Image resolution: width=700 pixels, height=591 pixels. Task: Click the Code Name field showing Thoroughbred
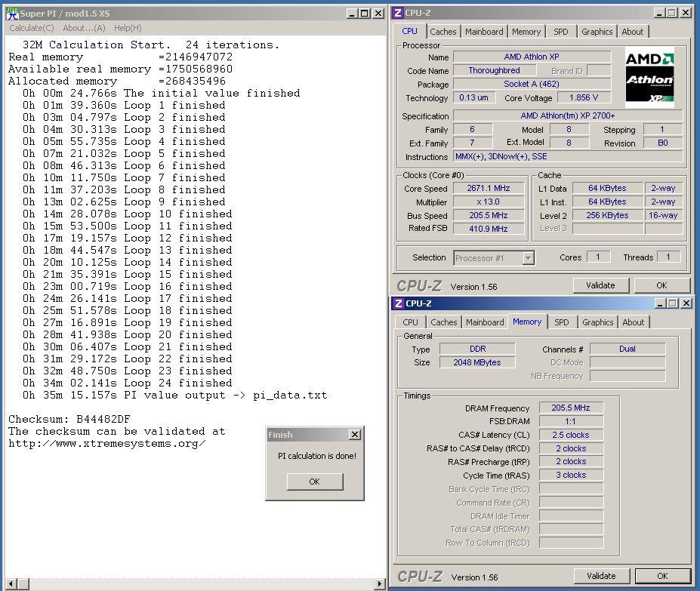pyautogui.click(x=494, y=70)
